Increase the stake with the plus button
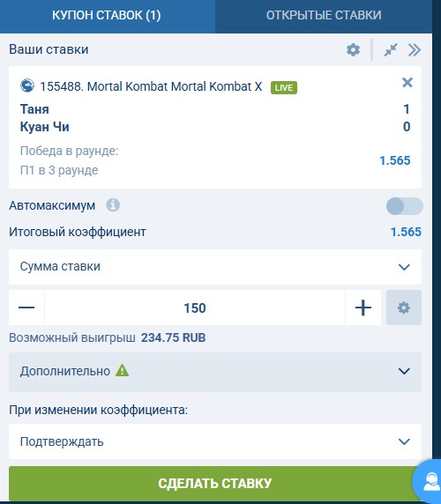Image resolution: width=441 pixels, height=504 pixels. point(363,308)
